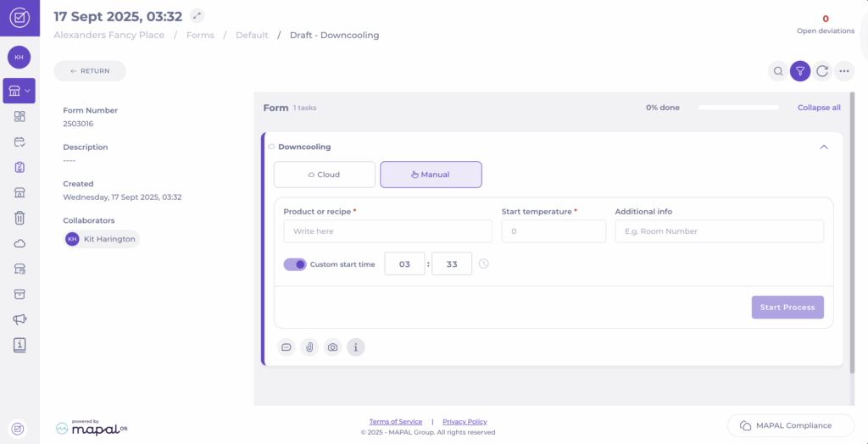This screenshot has height=444, width=868.
Task: Click Collapse all in form header
Action: (x=819, y=108)
